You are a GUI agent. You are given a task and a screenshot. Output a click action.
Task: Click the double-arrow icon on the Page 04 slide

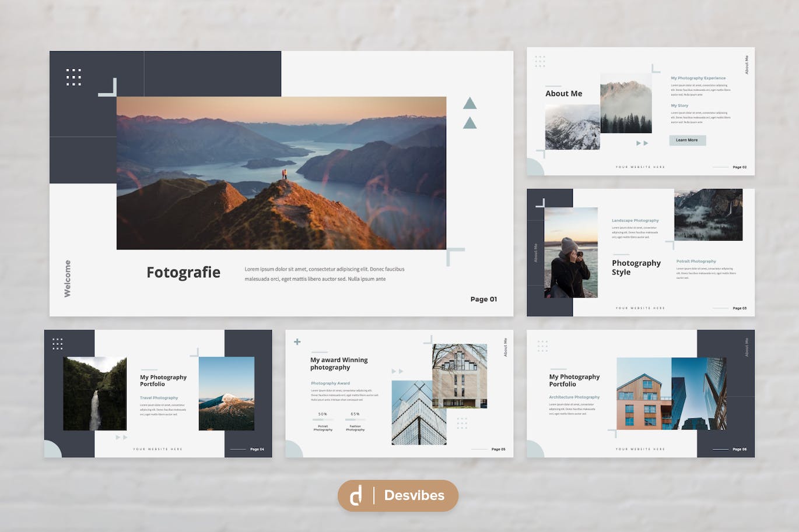coord(121,437)
